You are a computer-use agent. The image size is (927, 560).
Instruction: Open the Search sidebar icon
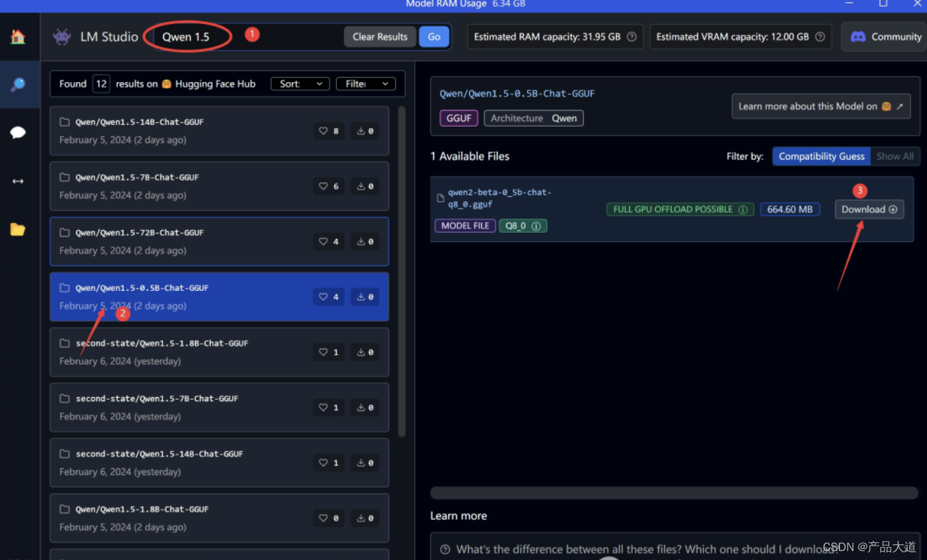click(18, 85)
